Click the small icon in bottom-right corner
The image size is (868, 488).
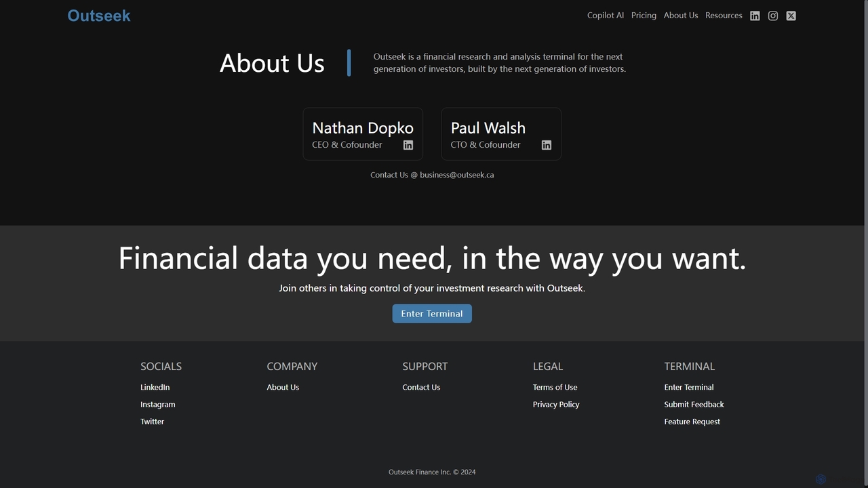pyautogui.click(x=821, y=479)
